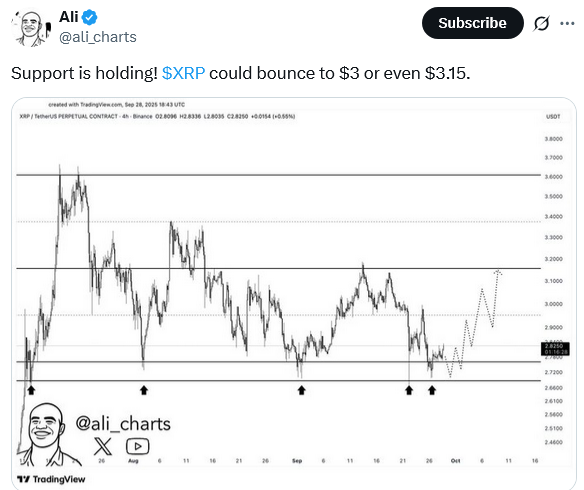Click the X logo in the watermark
Image resolution: width=584 pixels, height=490 pixels.
point(103,446)
